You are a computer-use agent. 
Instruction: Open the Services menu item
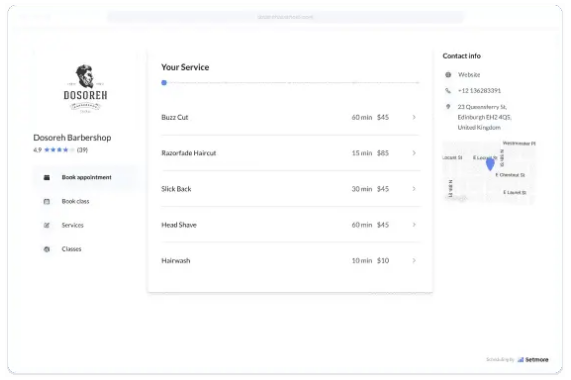click(x=72, y=225)
